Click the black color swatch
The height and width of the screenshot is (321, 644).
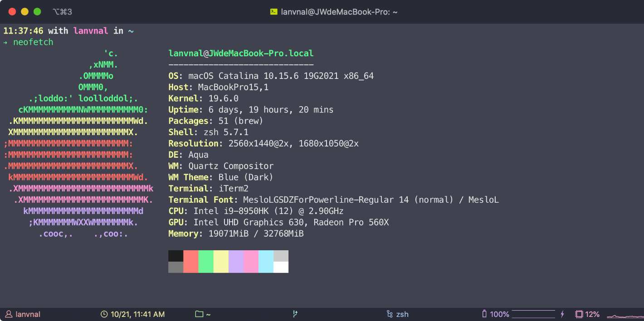point(176,256)
